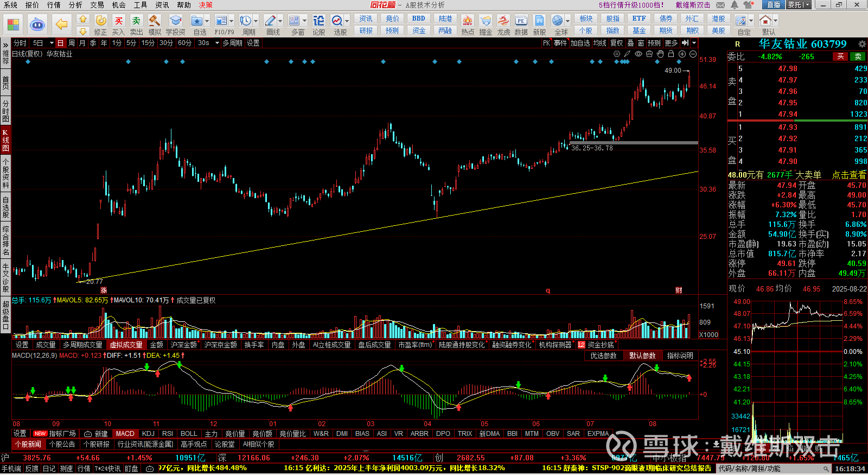
Task: Open the 新股 IPO icon
Action: 539,21
